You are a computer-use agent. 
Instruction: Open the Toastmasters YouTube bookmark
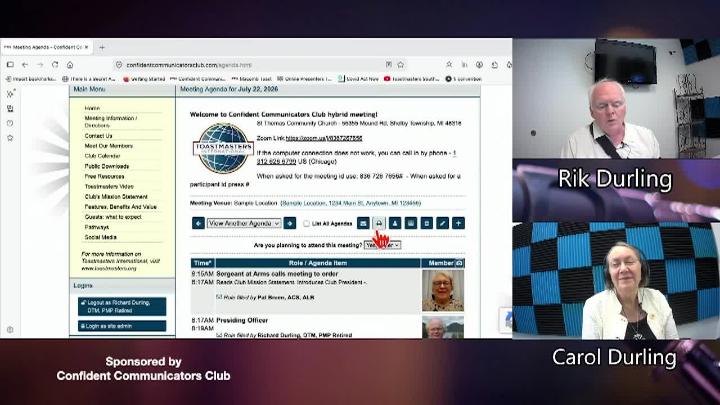coord(412,79)
